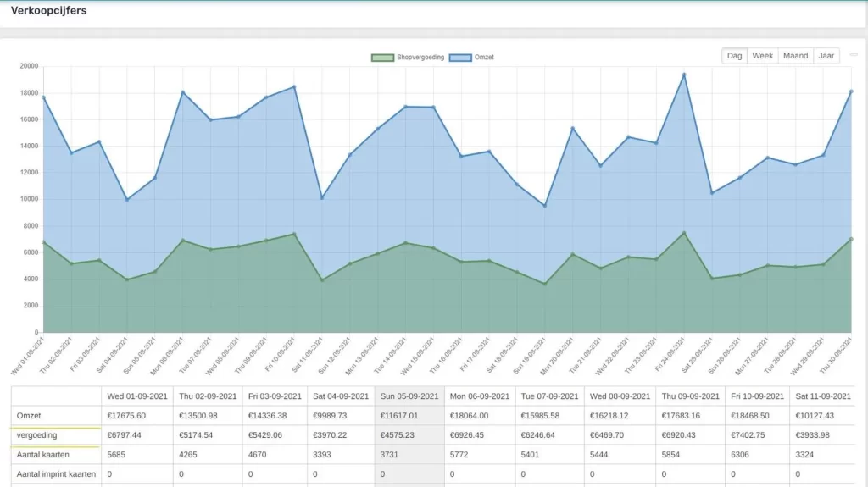Image resolution: width=868 pixels, height=487 pixels.
Task: Click the Sun 05-09-2021 column header
Action: pyautogui.click(x=409, y=396)
